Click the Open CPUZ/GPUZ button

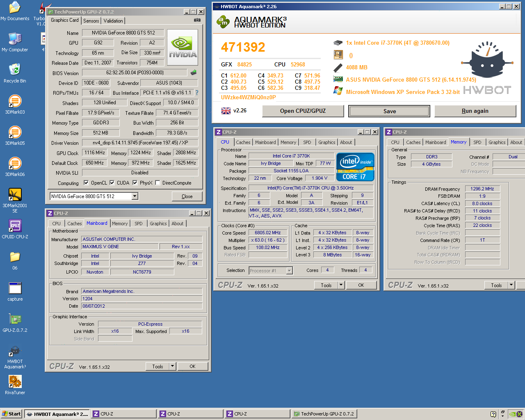pyautogui.click(x=303, y=111)
